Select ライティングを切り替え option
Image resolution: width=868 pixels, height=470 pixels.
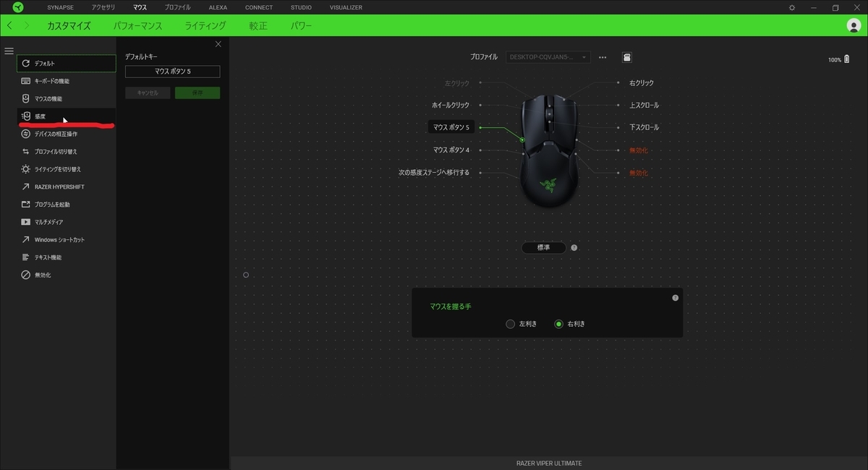(66, 169)
